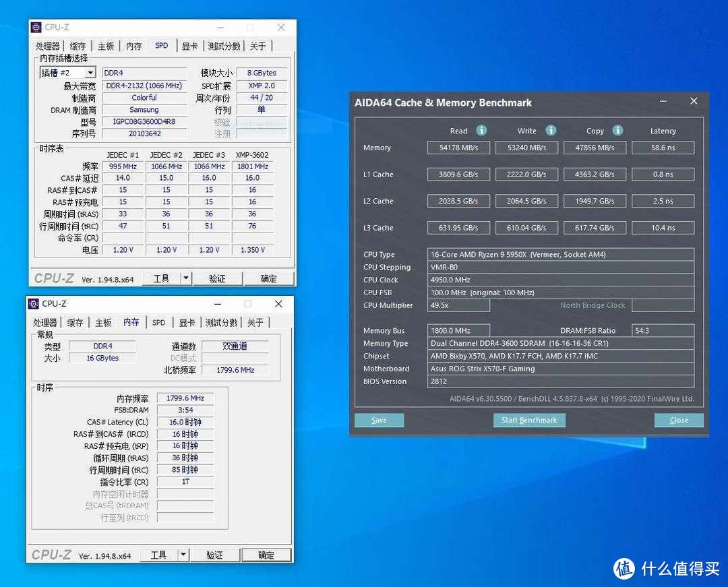This screenshot has width=728, height=587.
Task: Click Start Benchmark button
Action: click(529, 420)
